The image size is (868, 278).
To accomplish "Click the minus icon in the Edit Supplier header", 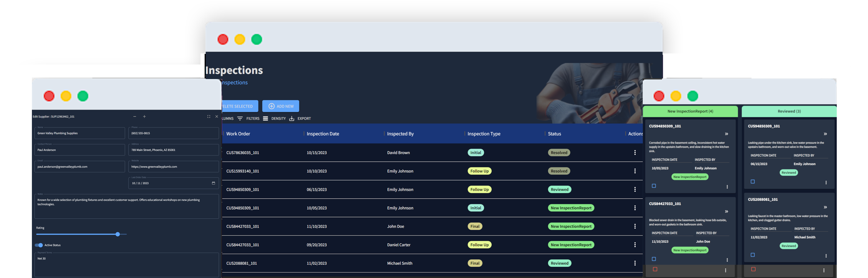I will pyautogui.click(x=135, y=116).
